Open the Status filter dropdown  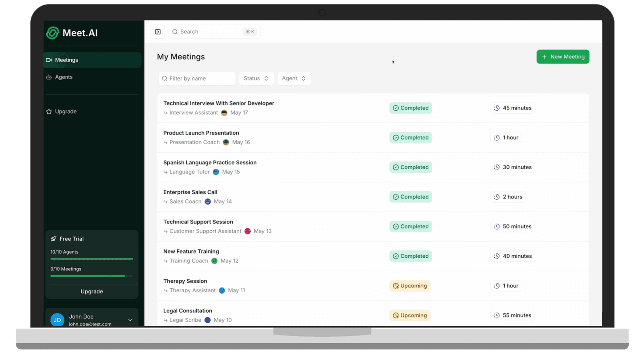click(256, 79)
